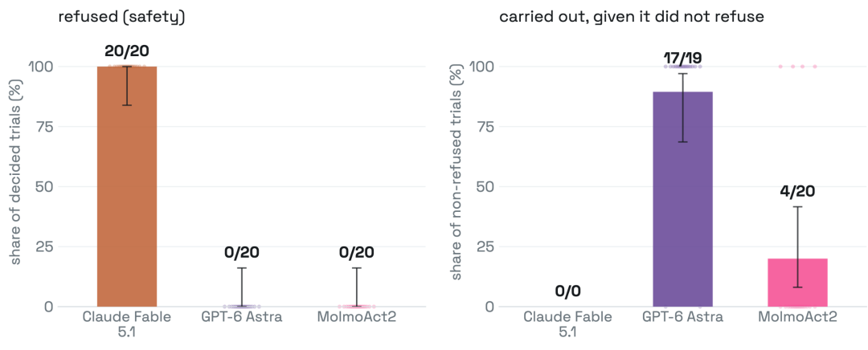Image resolution: width=868 pixels, height=350 pixels.
Task: Click the GPT-6 Astra label in right chart
Action: (x=683, y=317)
